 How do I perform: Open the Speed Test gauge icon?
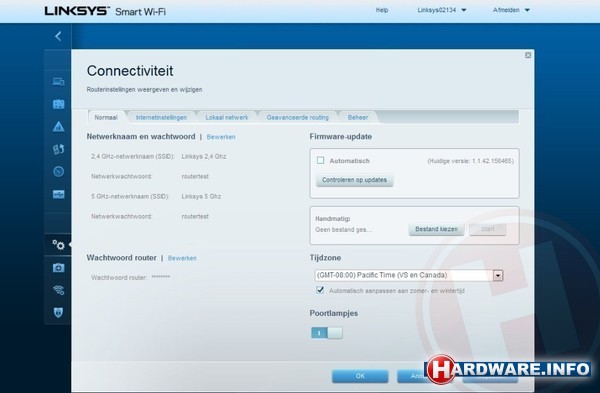59,171
